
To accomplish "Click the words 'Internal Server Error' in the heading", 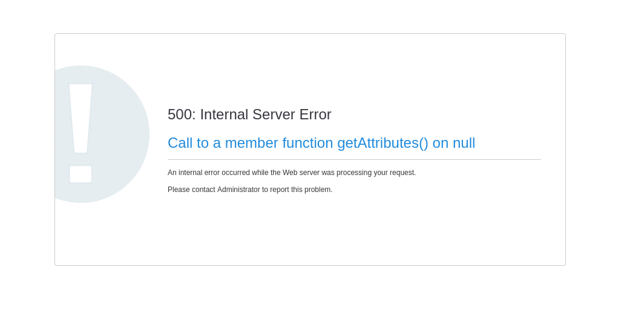I will (x=266, y=114).
